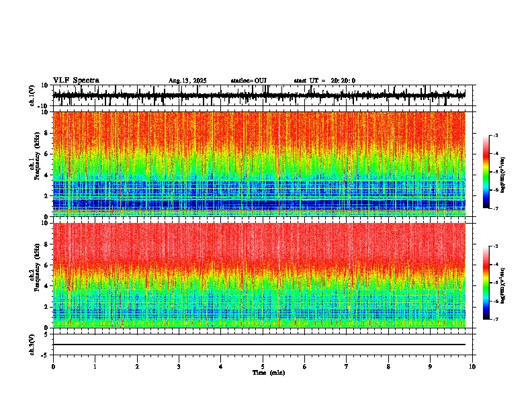
Task: Click the ch.2 spectrogram plot
Action: [x=259, y=275]
